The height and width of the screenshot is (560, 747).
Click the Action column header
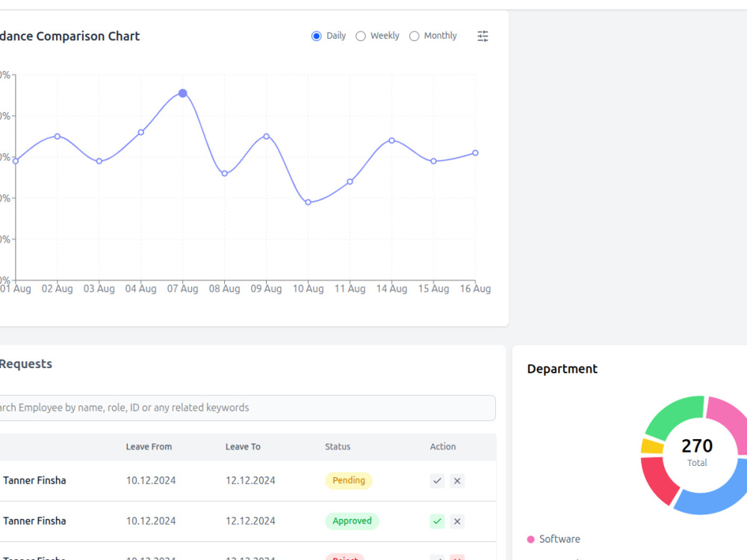pos(442,447)
